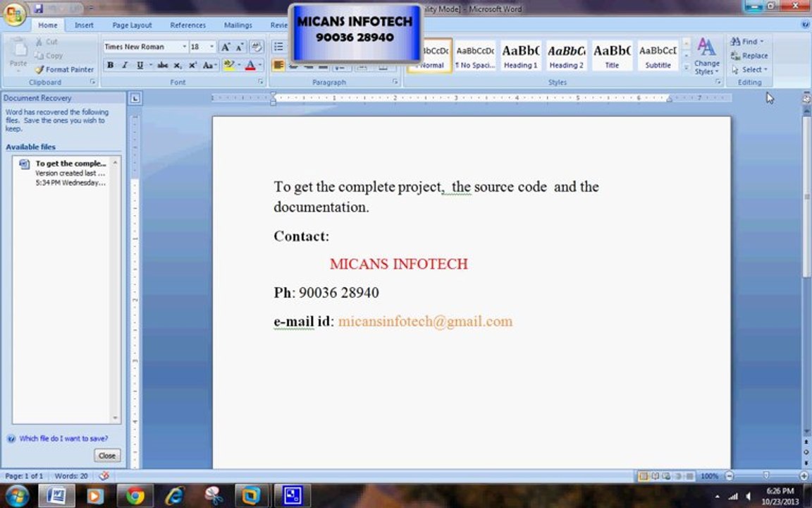Viewport: 812px width, 508px height.
Task: Apply strikethrough with the abc icon
Action: [x=163, y=66]
